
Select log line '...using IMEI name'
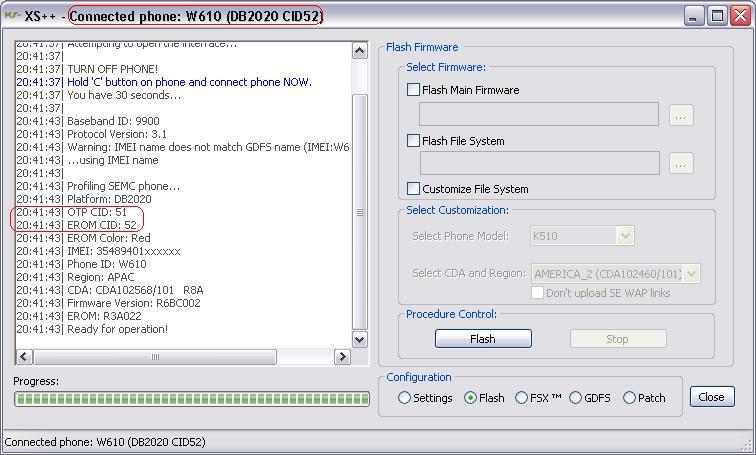[x=112, y=160]
